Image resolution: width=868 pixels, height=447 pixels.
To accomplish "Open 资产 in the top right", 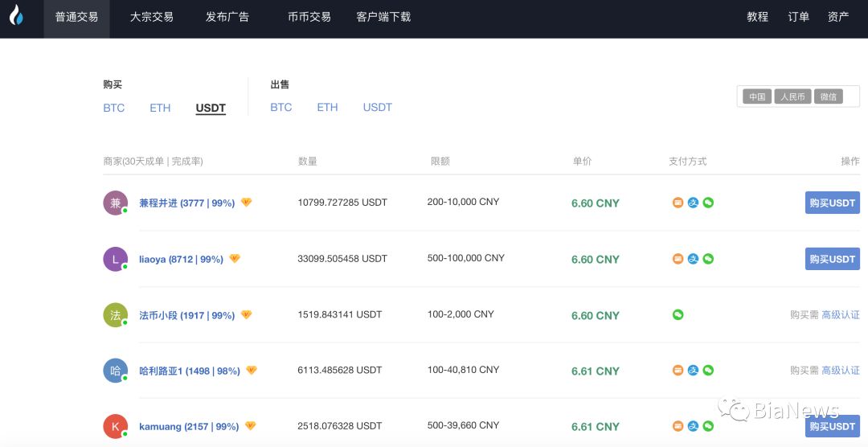I will (x=838, y=17).
